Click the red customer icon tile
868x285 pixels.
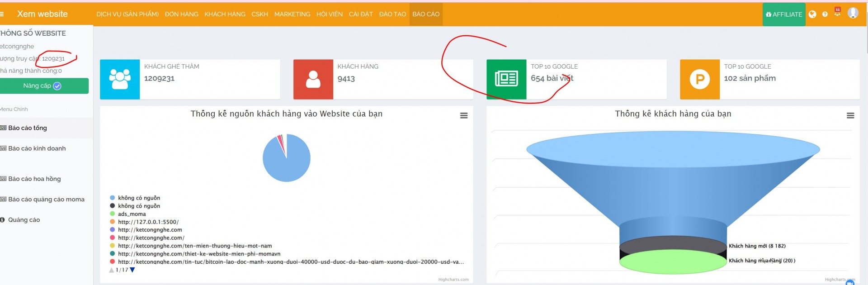(313, 79)
